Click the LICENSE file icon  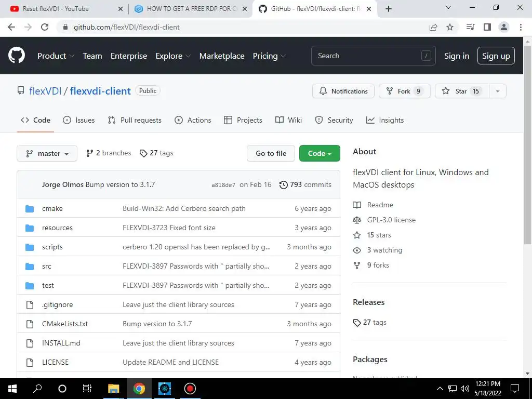click(x=30, y=362)
